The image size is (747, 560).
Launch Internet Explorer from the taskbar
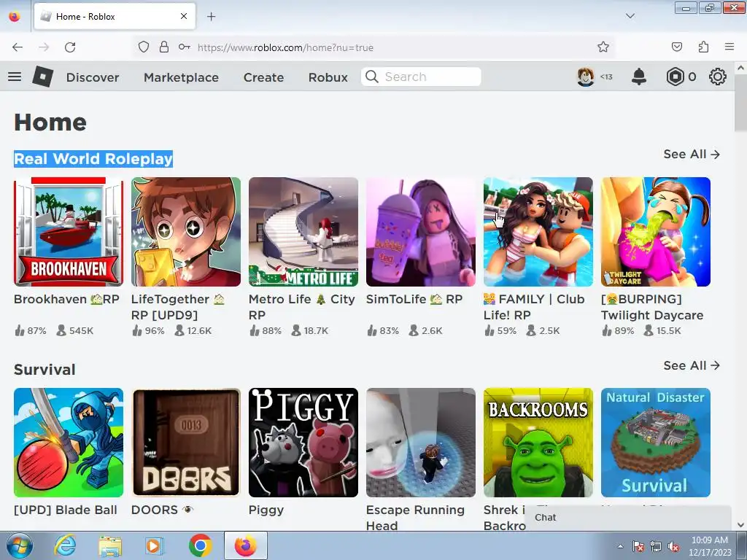pos(65,545)
